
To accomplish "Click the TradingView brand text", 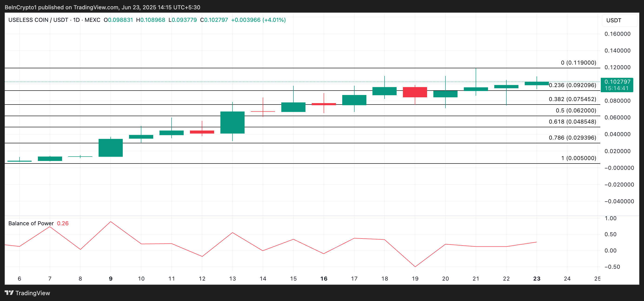I will (x=33, y=293).
